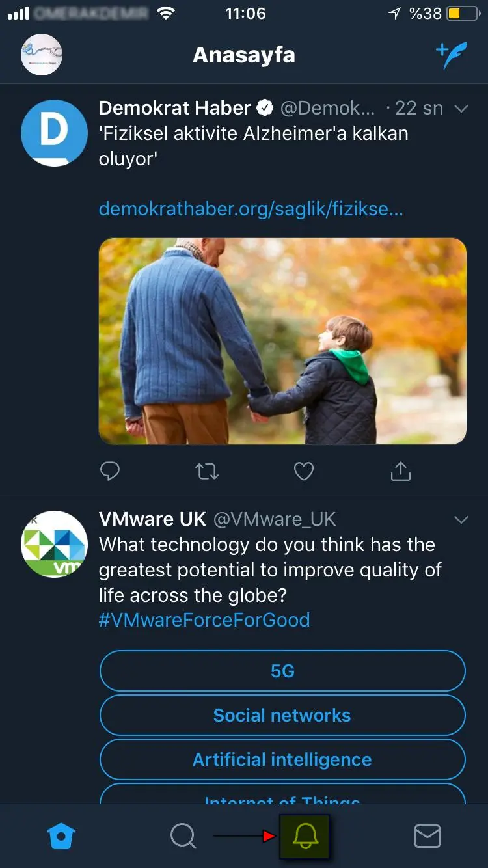Image resolution: width=488 pixels, height=868 pixels.
Task: Open the VMware UK profile avatar
Action: 54,545
